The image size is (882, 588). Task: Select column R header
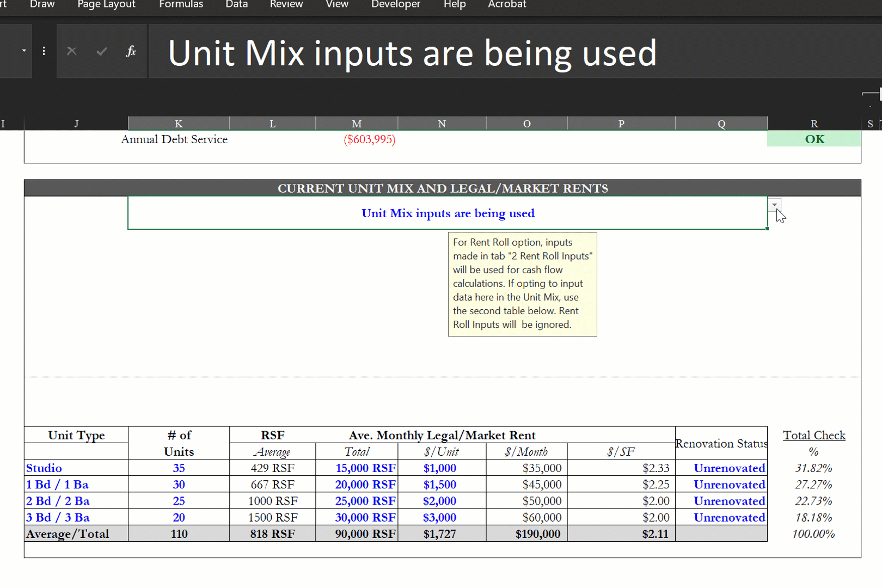coord(814,124)
